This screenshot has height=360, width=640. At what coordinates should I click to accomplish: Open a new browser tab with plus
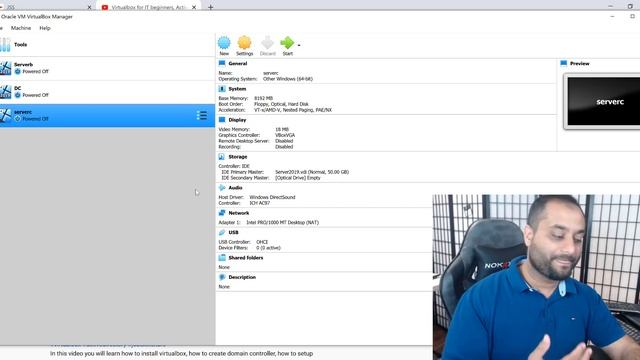[x=211, y=7]
